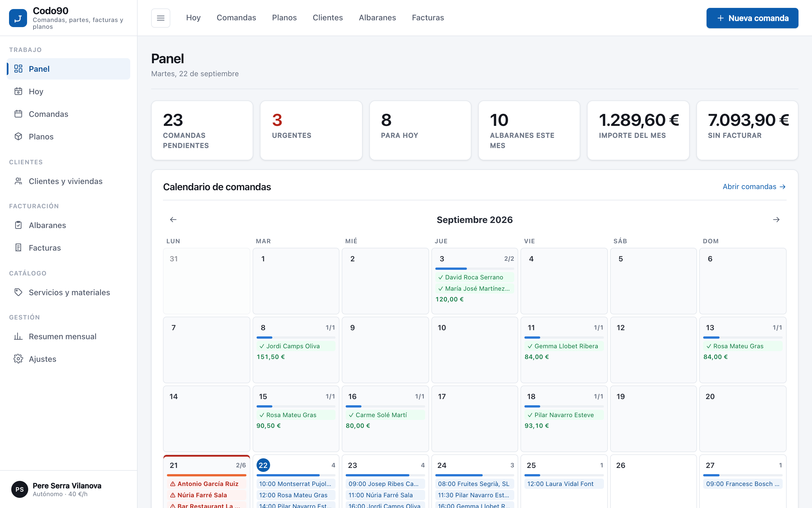
Task: Click the Planos cube icon in sidebar
Action: click(x=18, y=136)
